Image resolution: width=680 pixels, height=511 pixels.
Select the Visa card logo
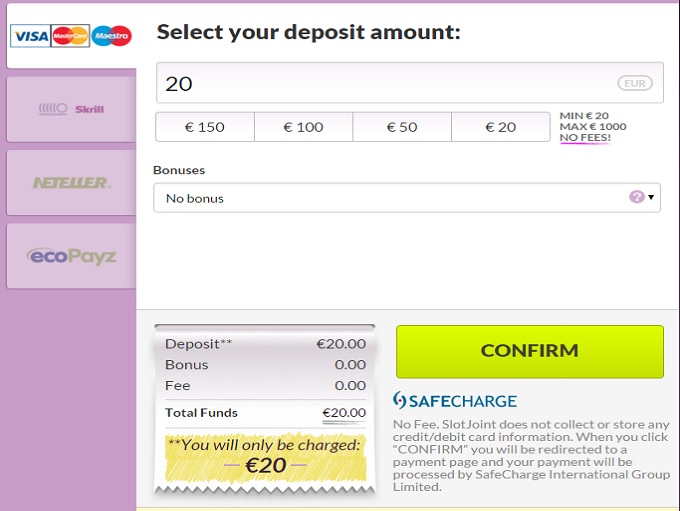(30, 37)
